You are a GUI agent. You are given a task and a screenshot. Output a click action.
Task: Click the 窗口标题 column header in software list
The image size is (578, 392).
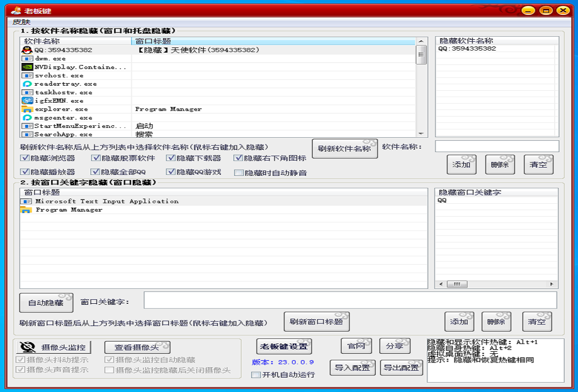pos(274,41)
